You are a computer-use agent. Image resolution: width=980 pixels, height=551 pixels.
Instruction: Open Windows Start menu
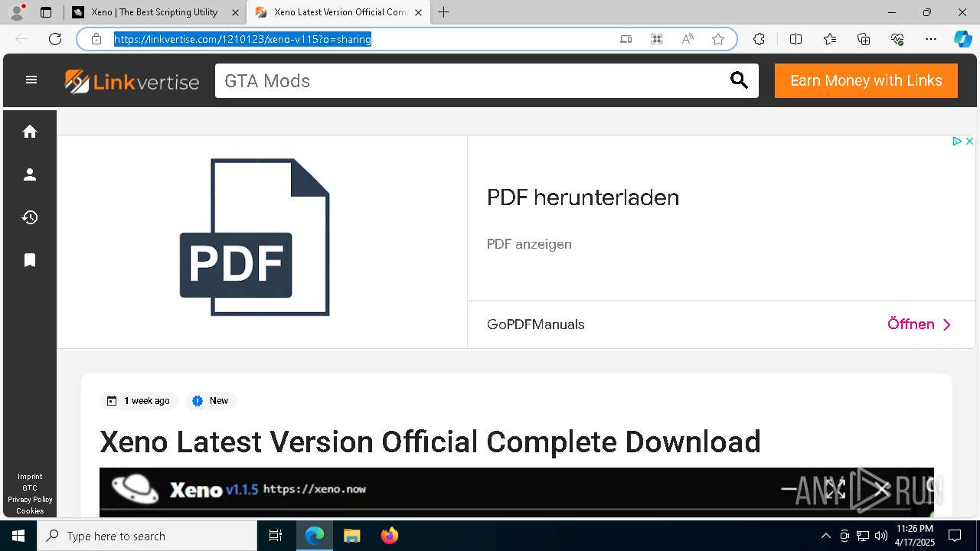tap(18, 536)
